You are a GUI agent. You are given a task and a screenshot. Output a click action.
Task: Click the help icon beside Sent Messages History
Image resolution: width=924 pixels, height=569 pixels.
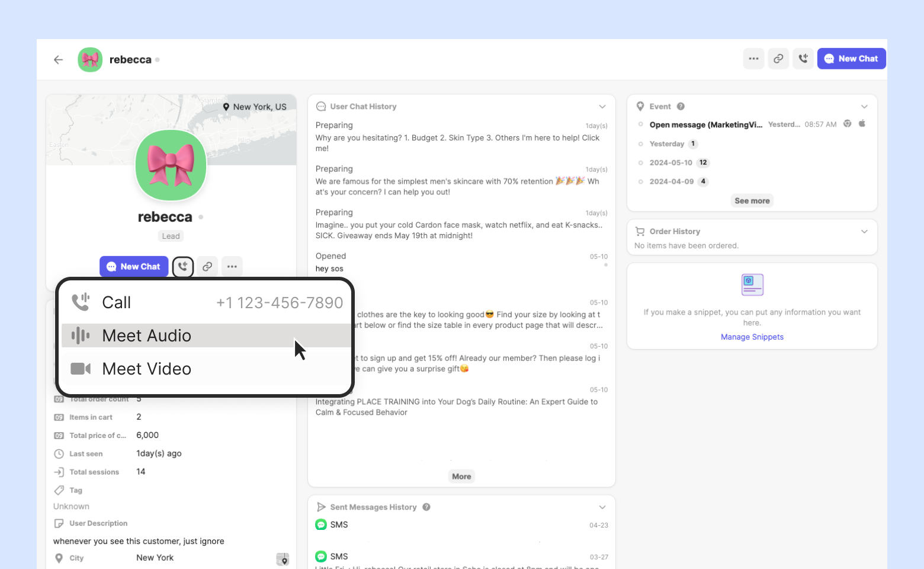point(426,507)
